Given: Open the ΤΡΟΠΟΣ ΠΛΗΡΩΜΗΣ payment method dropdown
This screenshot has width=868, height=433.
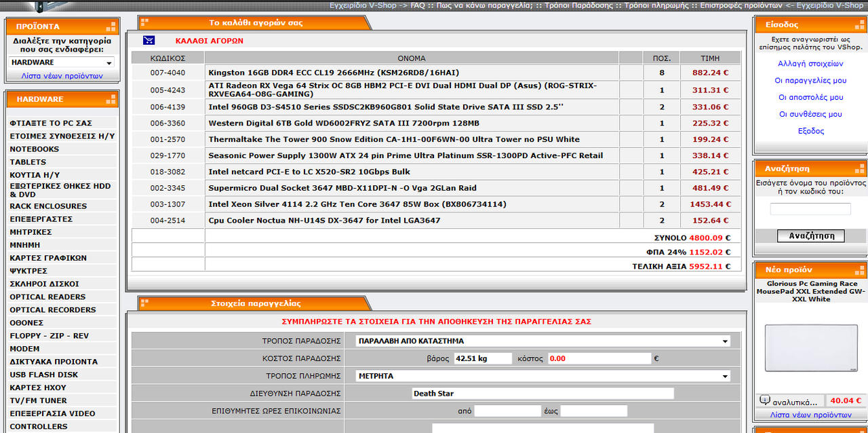Looking at the screenshot, I should coord(543,375).
